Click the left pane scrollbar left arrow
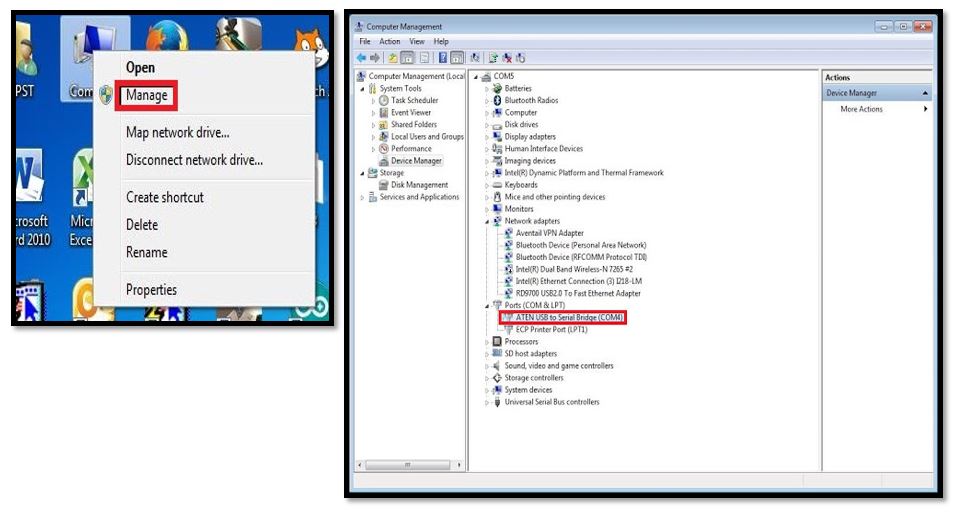958x519 pixels. 360,465
